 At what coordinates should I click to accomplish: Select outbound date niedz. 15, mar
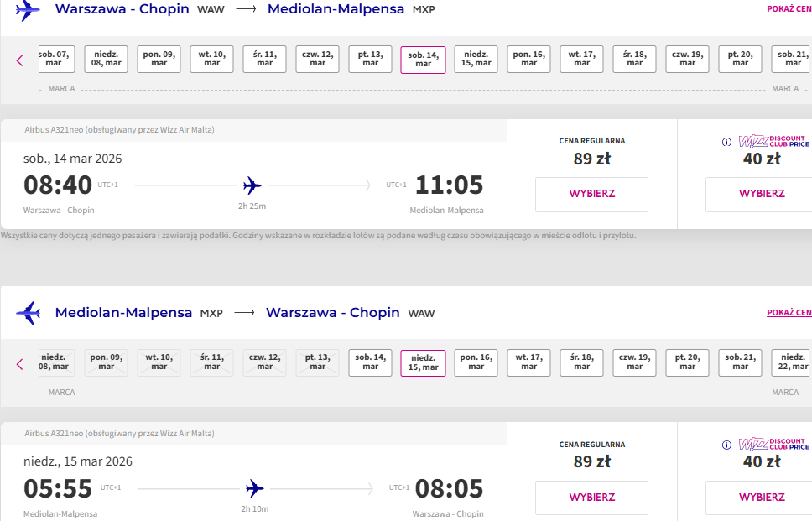coord(476,59)
